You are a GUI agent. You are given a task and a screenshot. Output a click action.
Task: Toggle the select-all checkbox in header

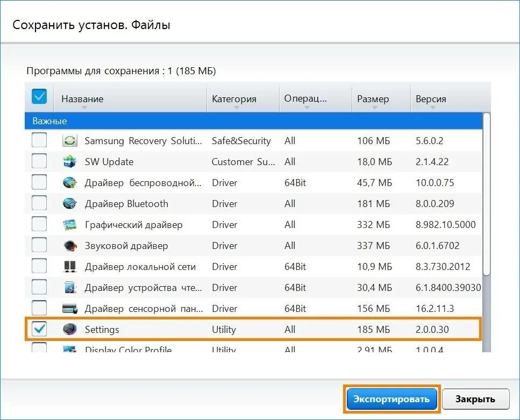pyautogui.click(x=39, y=97)
